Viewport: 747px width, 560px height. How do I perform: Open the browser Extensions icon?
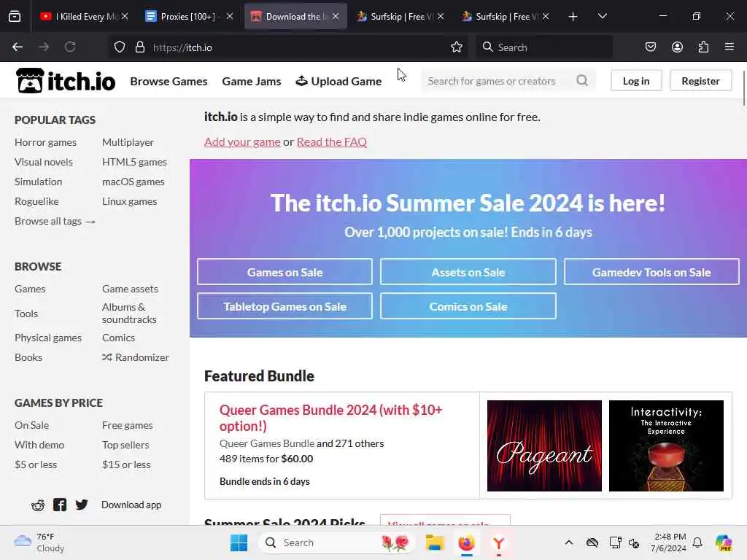tap(703, 47)
